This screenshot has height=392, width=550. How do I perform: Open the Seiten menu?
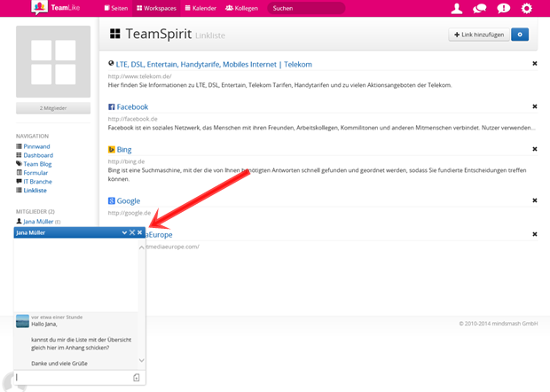point(116,8)
